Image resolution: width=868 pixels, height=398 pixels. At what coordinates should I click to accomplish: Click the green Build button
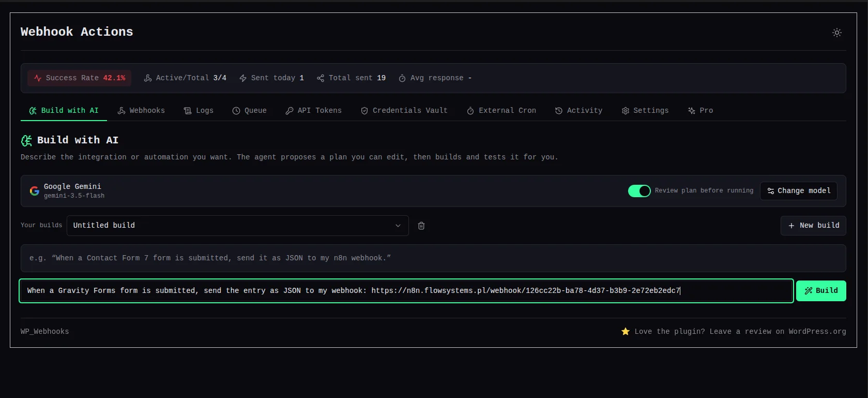(821, 291)
